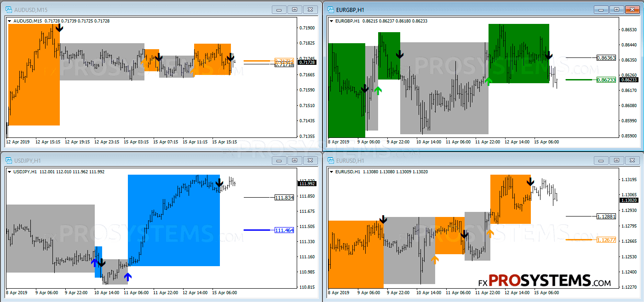Click the EURGBP,H1 quote line inside the chart
The height and width of the screenshot is (302, 644).
pyautogui.click(x=382, y=21)
